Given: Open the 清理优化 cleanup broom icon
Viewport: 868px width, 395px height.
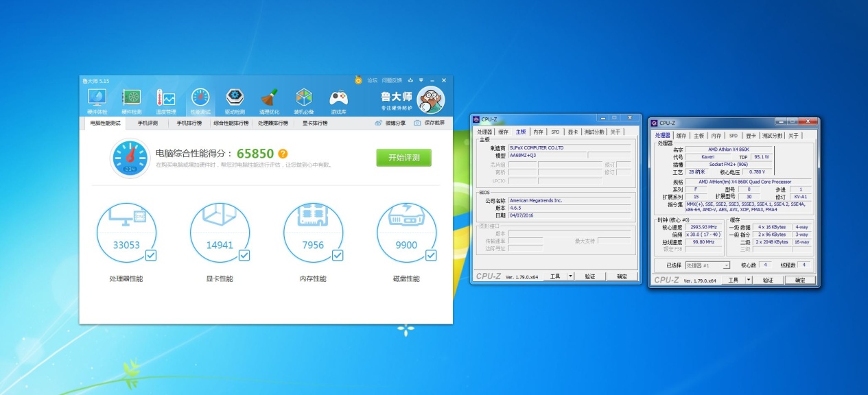Looking at the screenshot, I should [x=269, y=101].
